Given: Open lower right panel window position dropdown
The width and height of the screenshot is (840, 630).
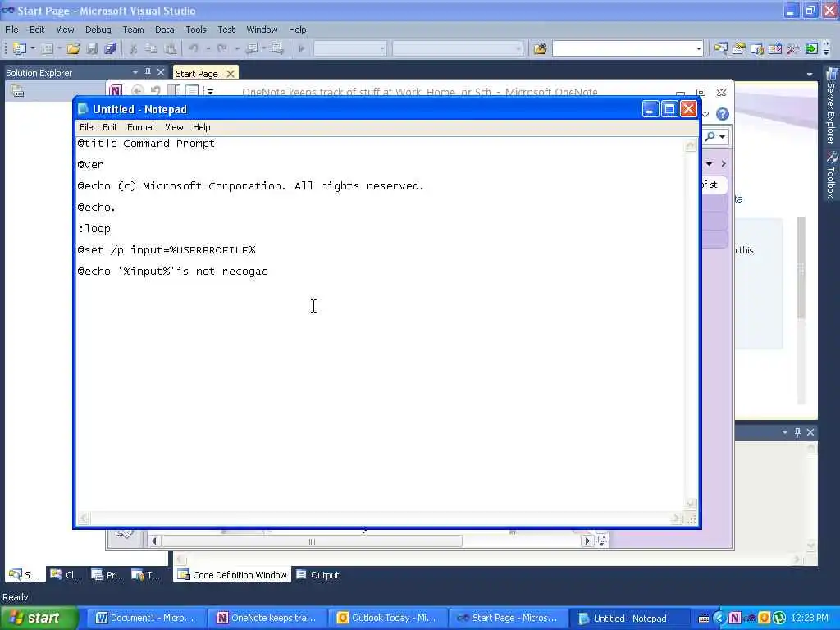Looking at the screenshot, I should coord(785,431).
